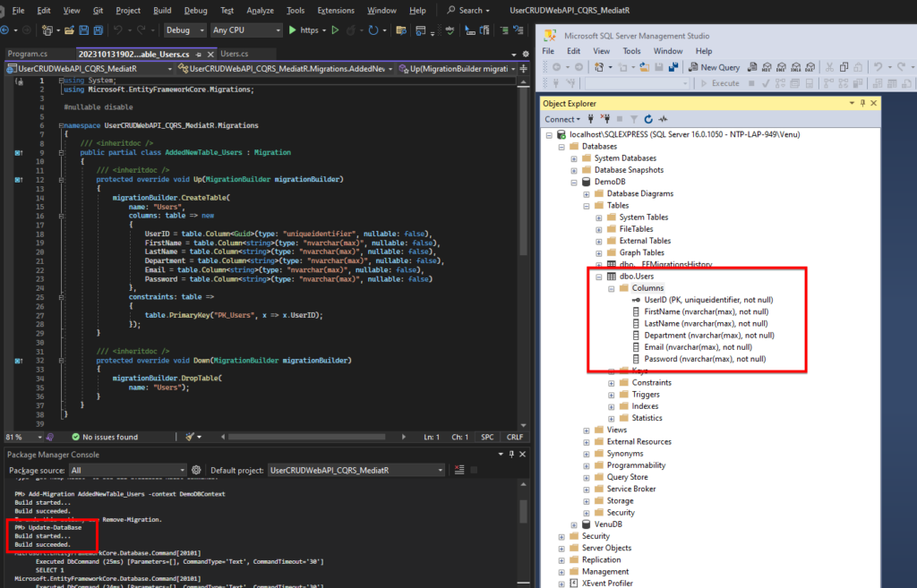Pin the Object Explorer panel
Image resolution: width=917 pixels, height=588 pixels.
pyautogui.click(x=862, y=104)
